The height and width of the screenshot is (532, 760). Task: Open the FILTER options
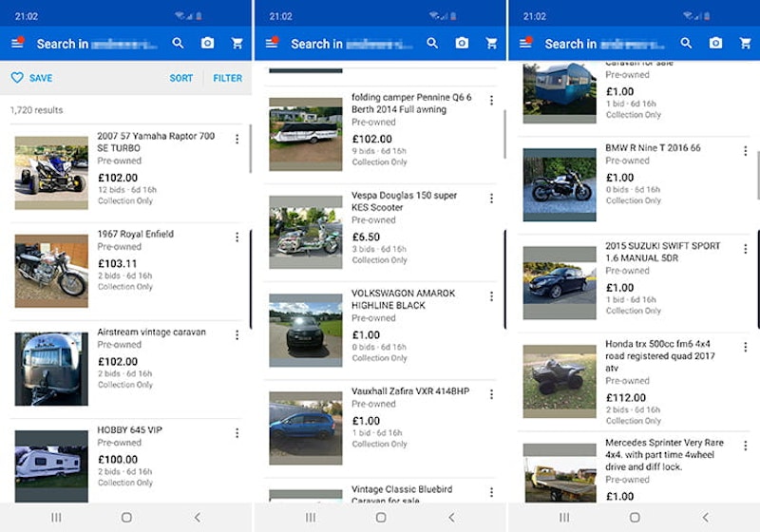(227, 78)
